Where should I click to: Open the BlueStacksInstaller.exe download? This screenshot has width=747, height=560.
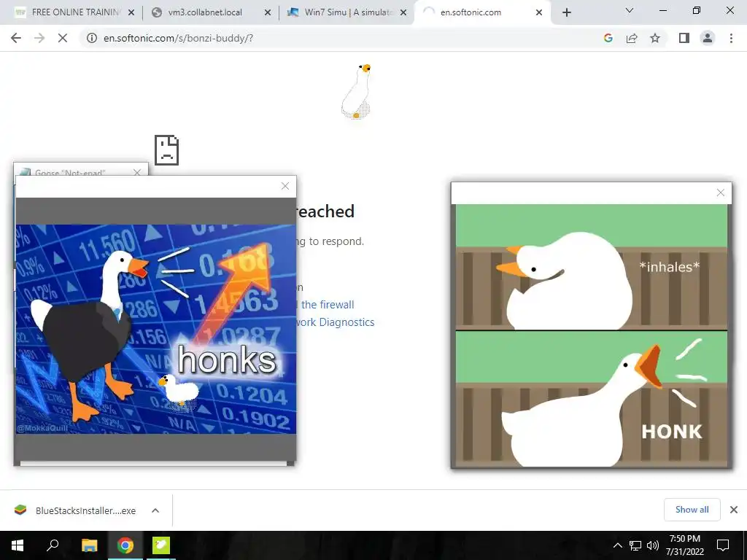point(75,510)
